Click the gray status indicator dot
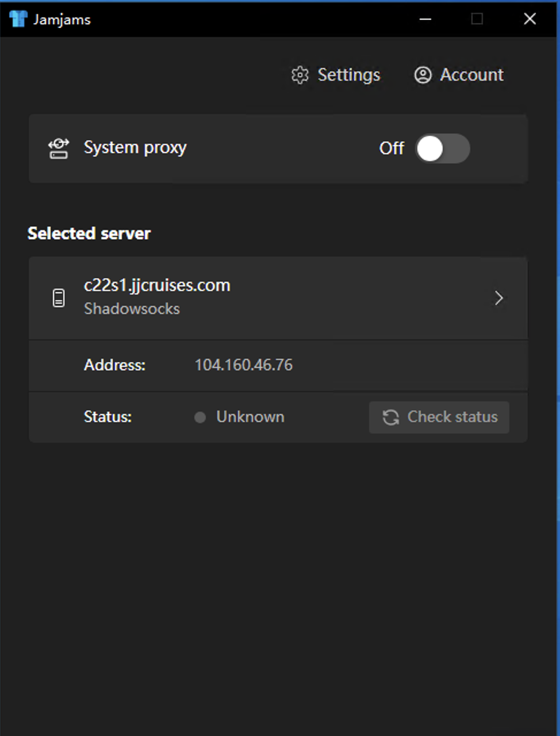Screen dimensions: 560x736 200,417
